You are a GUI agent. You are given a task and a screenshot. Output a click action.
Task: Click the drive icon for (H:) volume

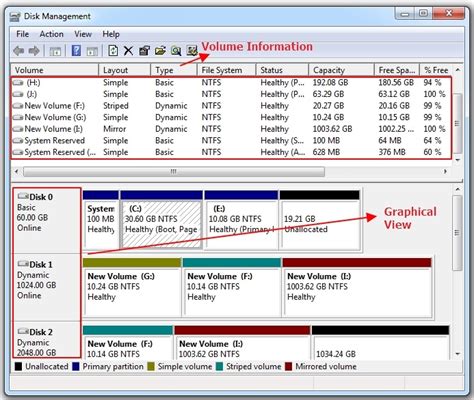pos(18,83)
